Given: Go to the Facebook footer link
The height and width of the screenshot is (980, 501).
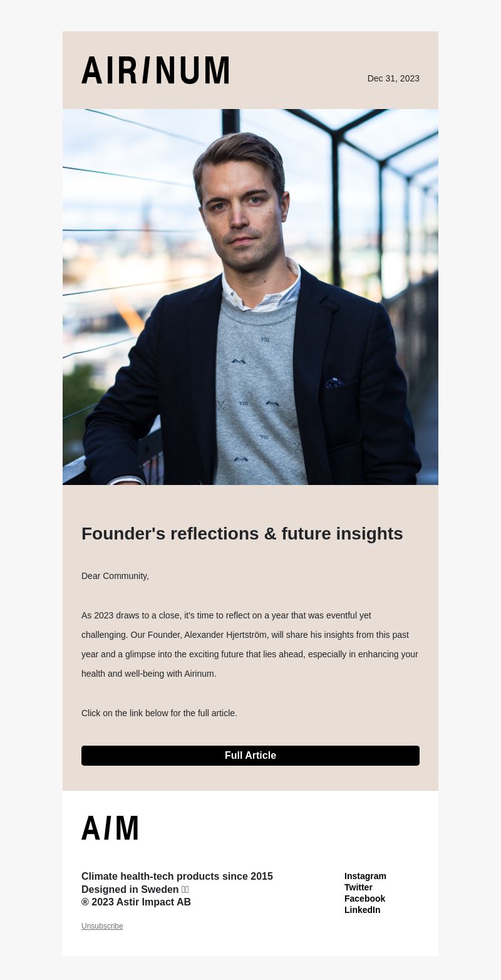Looking at the screenshot, I should 364,899.
